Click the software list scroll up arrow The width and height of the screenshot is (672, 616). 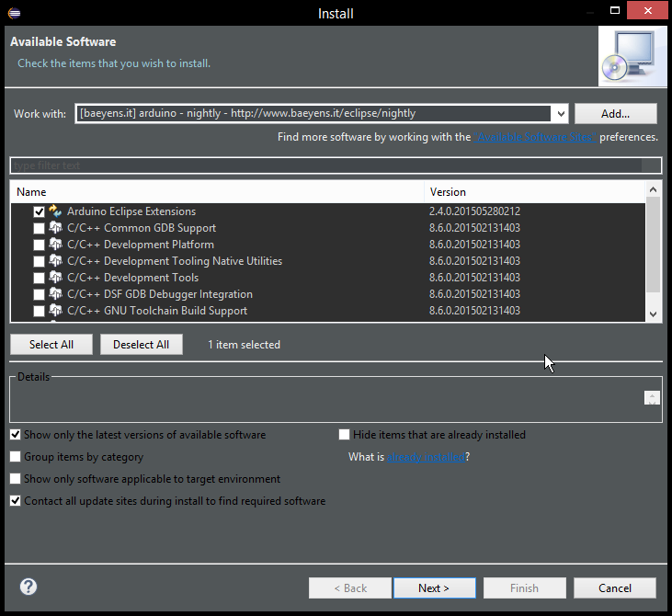click(653, 189)
